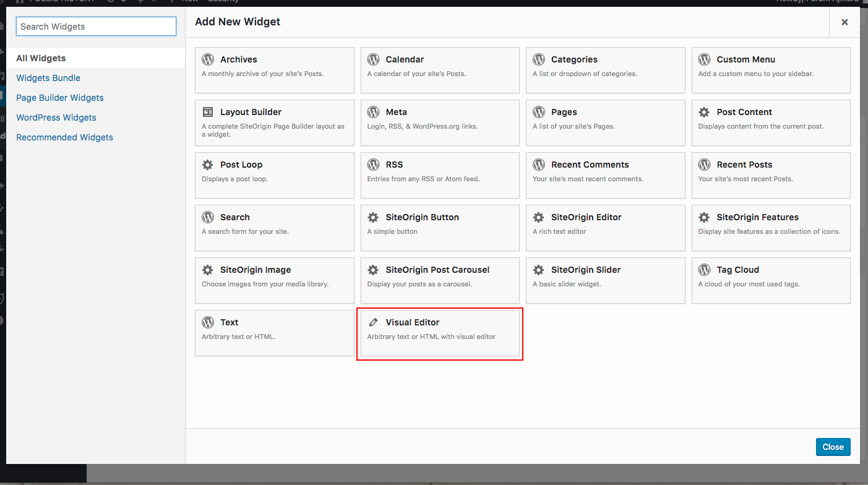The image size is (868, 485).
Task: Click the gear icon on SiteOrigin Editor widget
Action: [539, 217]
